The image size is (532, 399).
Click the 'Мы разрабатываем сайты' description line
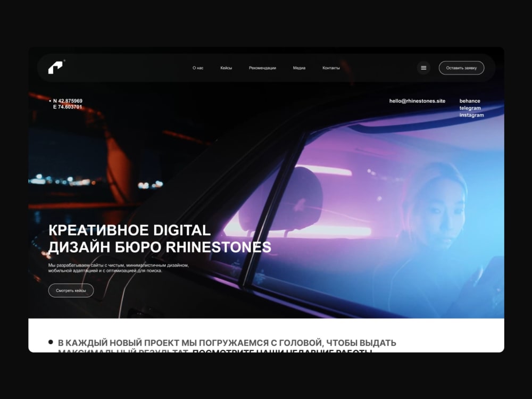coord(119,265)
